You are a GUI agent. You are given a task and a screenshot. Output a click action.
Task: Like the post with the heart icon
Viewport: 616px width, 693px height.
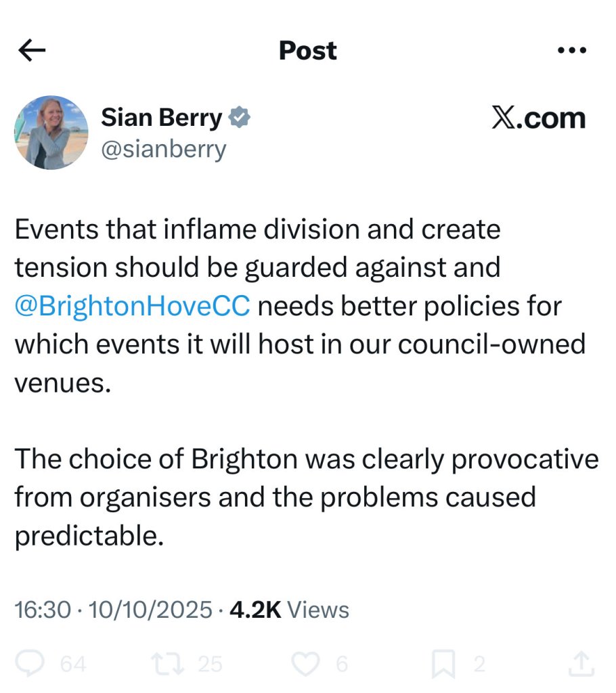(x=305, y=664)
